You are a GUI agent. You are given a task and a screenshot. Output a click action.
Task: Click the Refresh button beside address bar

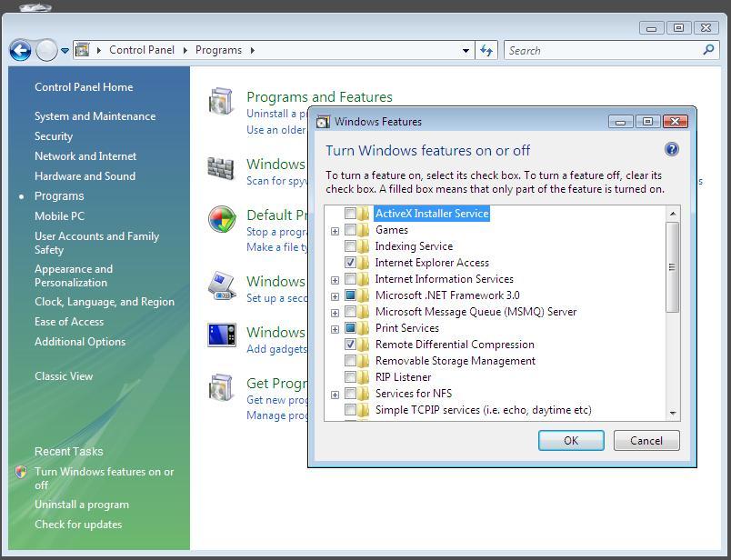pos(486,50)
